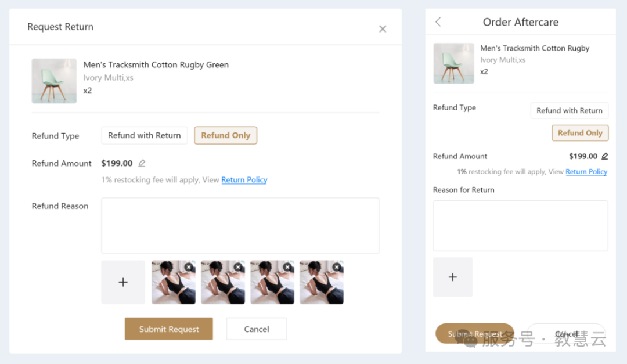Click the edit pencil beside desktop Refund Amount
This screenshot has height=364, width=627.
click(142, 164)
